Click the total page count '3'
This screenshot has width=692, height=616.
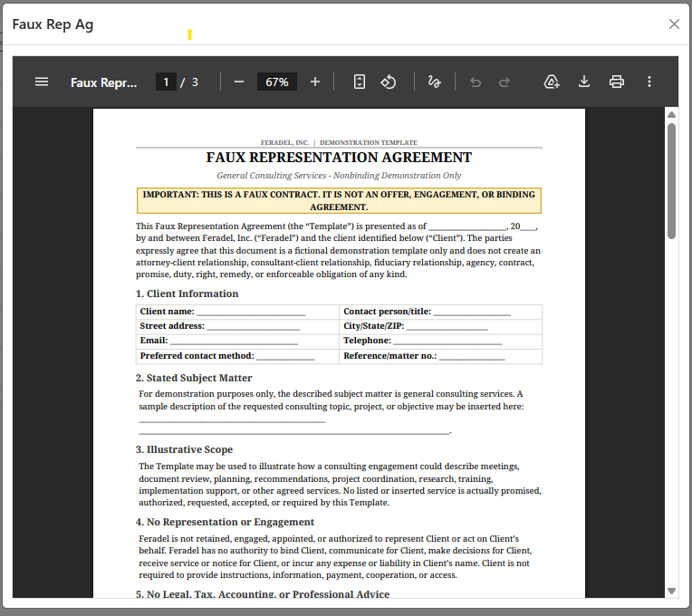195,82
